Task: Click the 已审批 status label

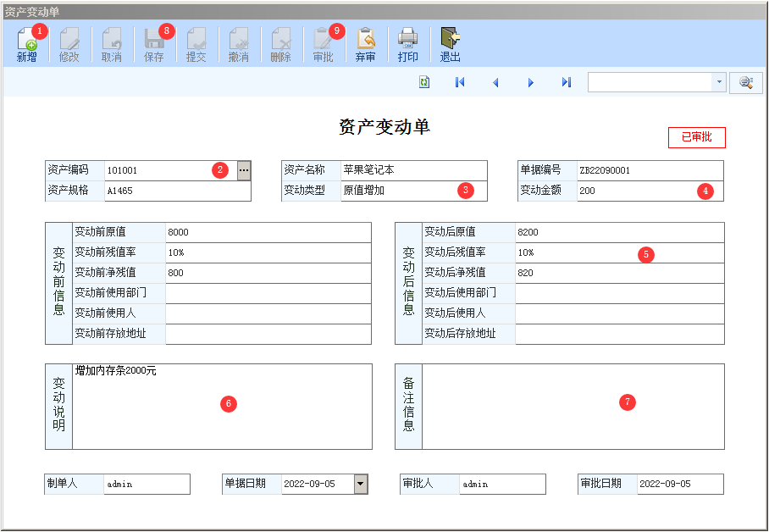Action: (696, 137)
